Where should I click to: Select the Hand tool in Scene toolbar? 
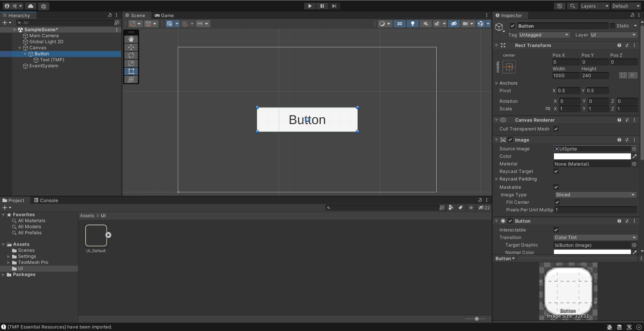(x=131, y=39)
